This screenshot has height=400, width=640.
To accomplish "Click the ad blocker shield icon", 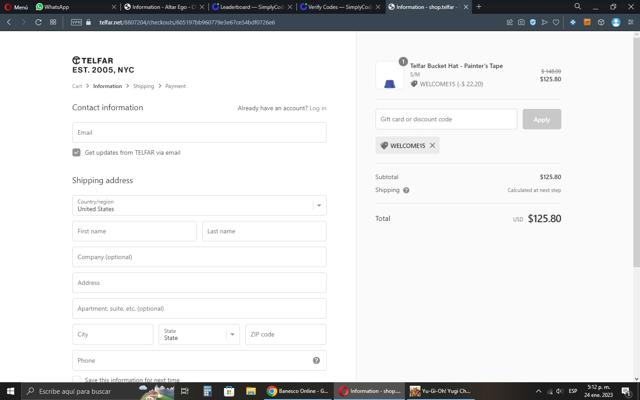I will 533,22.
